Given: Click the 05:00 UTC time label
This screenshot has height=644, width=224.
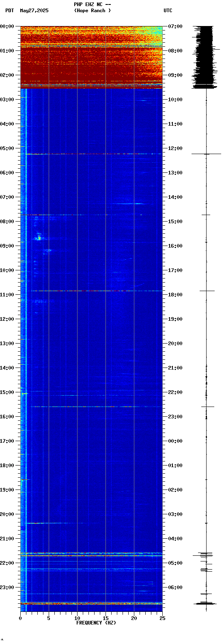Looking at the screenshot, I should (x=175, y=563).
